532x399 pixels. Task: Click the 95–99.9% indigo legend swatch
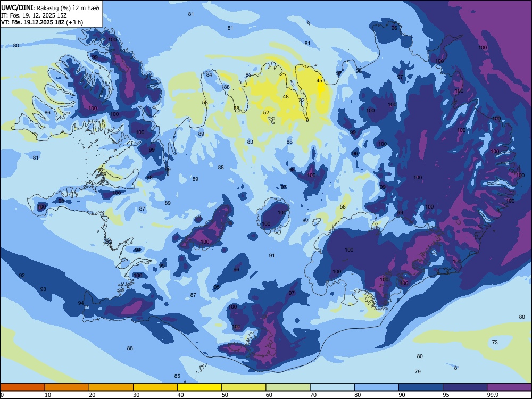click(x=465, y=387)
